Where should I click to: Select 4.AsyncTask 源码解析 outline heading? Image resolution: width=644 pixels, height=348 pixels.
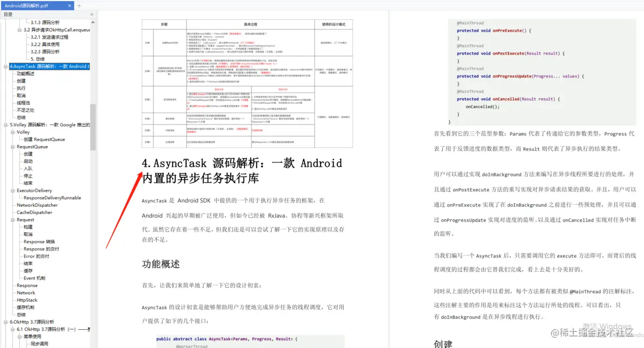(x=50, y=66)
